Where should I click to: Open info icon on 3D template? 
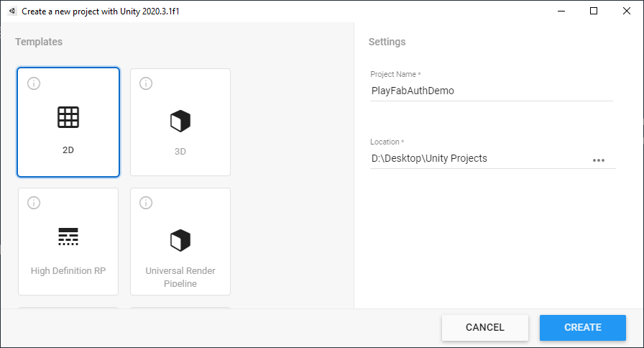tap(146, 83)
